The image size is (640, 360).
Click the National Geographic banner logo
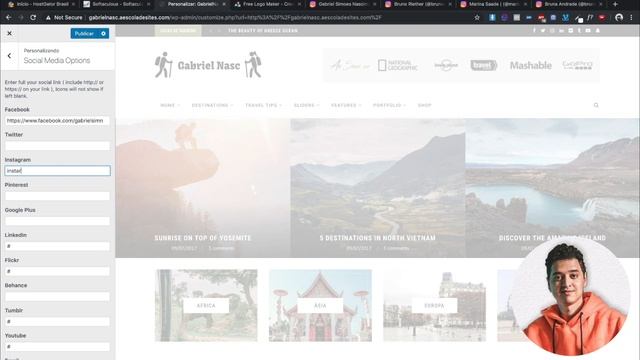398,65
